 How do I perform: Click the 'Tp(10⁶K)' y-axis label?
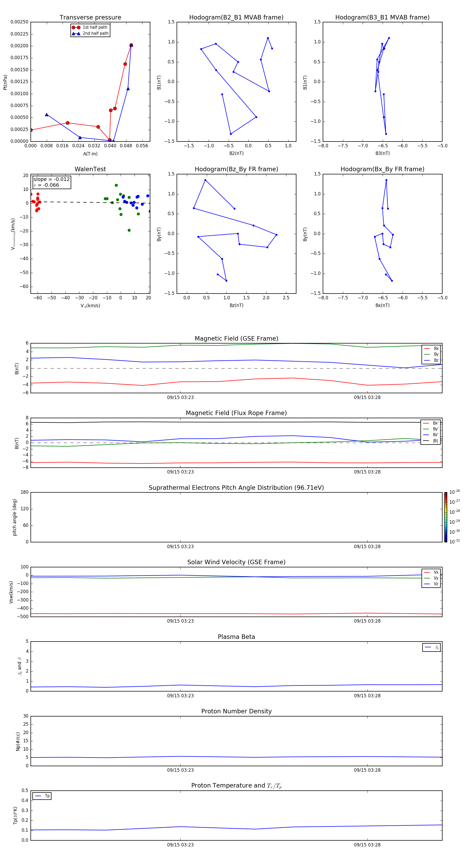coord(15,815)
